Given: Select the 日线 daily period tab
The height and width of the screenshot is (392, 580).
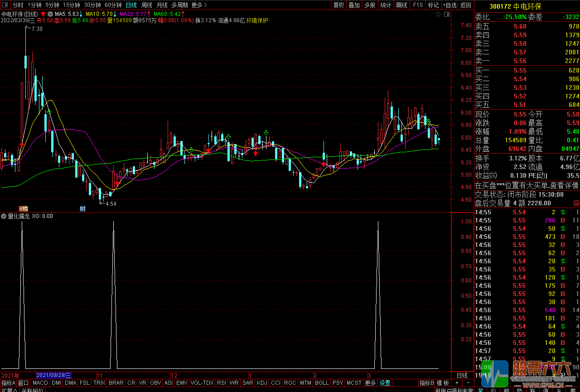Looking at the screenshot, I should [131, 5].
